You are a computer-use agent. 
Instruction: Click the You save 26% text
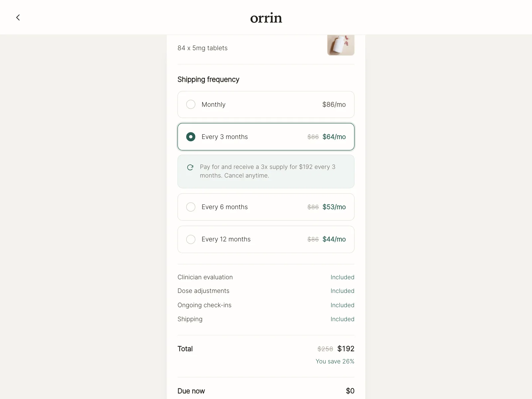[335, 361]
